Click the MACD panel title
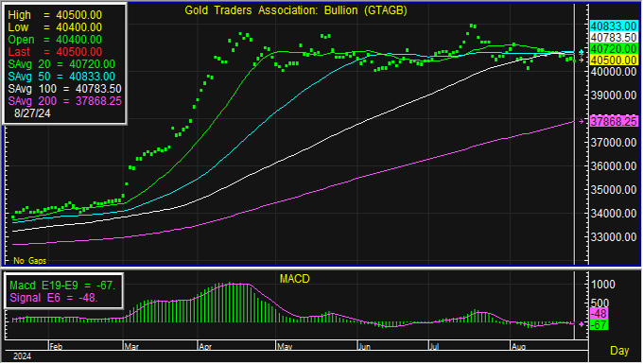Viewport: 643px width, 364px height. [x=294, y=279]
